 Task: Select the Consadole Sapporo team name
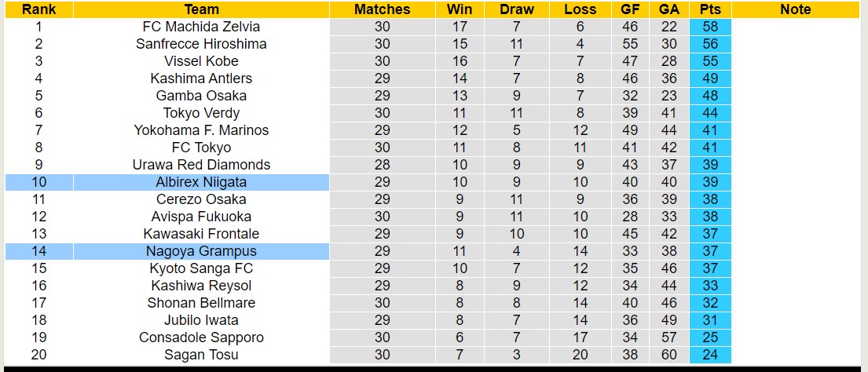[x=201, y=337]
